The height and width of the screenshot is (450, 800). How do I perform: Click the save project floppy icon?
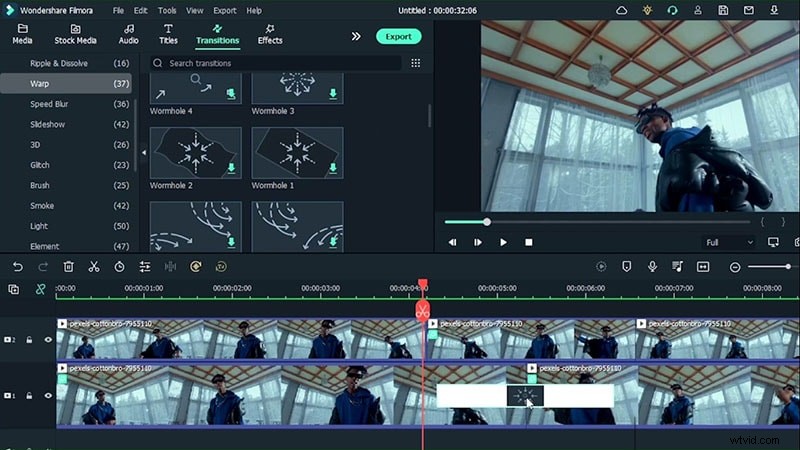[723, 10]
